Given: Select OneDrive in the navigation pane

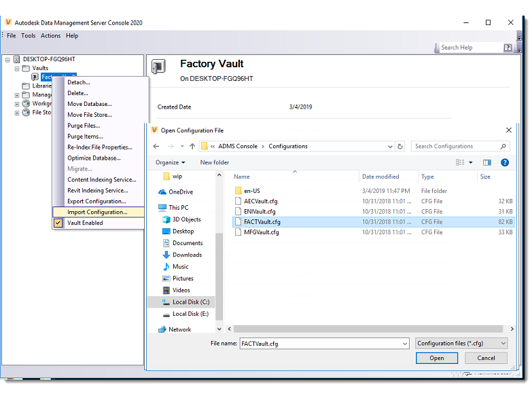Looking at the screenshot, I should click(176, 192).
